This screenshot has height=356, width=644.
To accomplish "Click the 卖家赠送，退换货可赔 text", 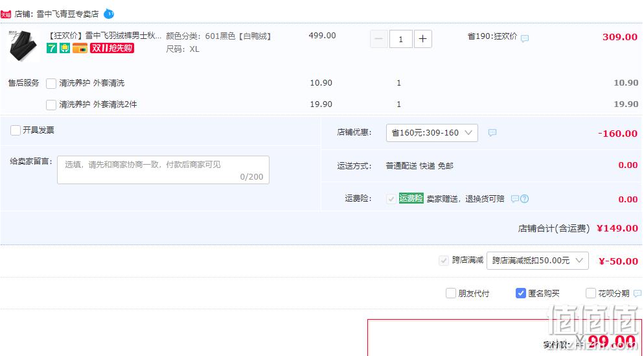I will pos(465,199).
